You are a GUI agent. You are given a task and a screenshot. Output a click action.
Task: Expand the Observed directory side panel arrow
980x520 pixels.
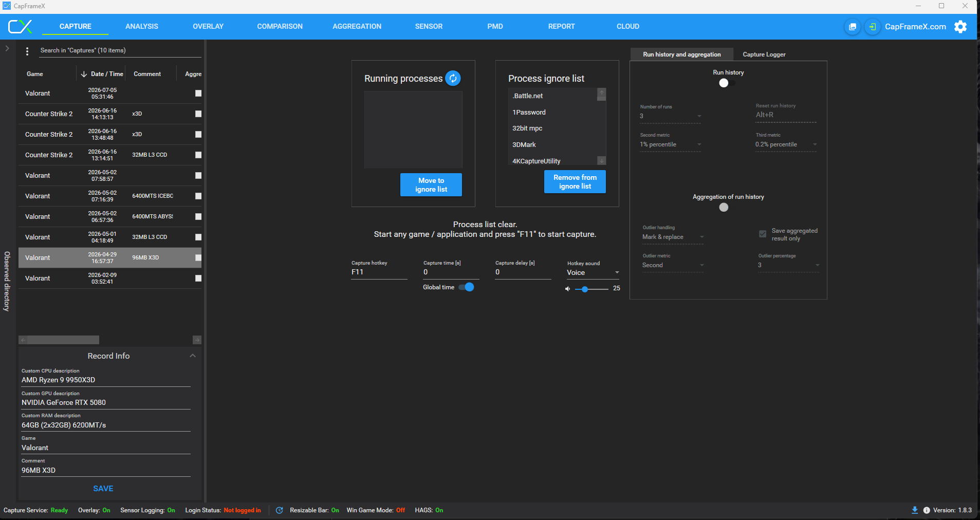7,48
